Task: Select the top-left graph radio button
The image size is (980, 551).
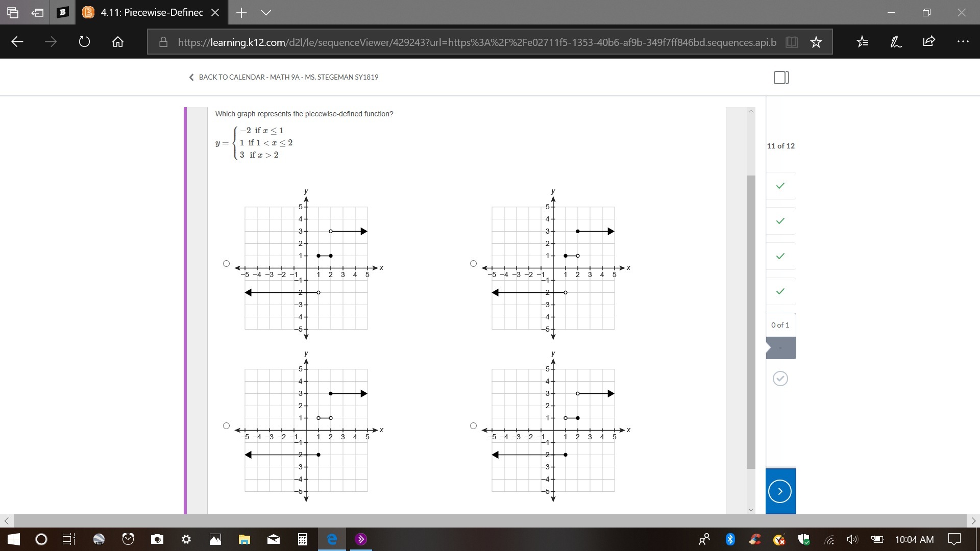Action: click(226, 264)
